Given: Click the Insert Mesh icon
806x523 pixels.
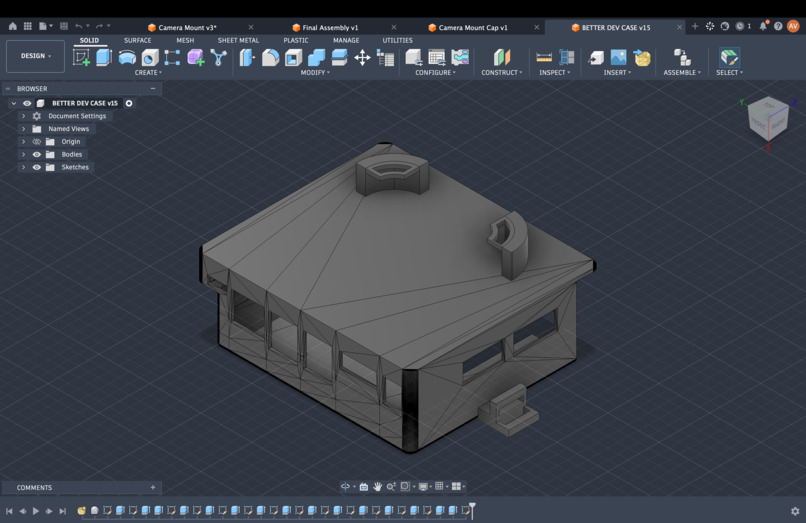Looking at the screenshot, I should tap(642, 58).
